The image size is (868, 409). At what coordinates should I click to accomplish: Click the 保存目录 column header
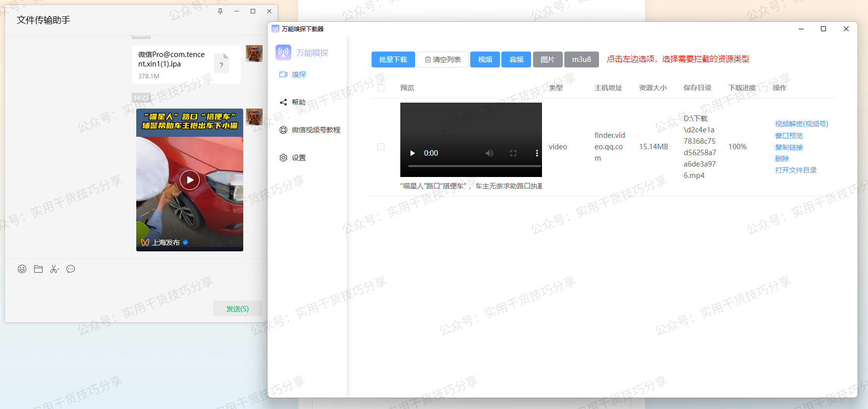click(698, 88)
